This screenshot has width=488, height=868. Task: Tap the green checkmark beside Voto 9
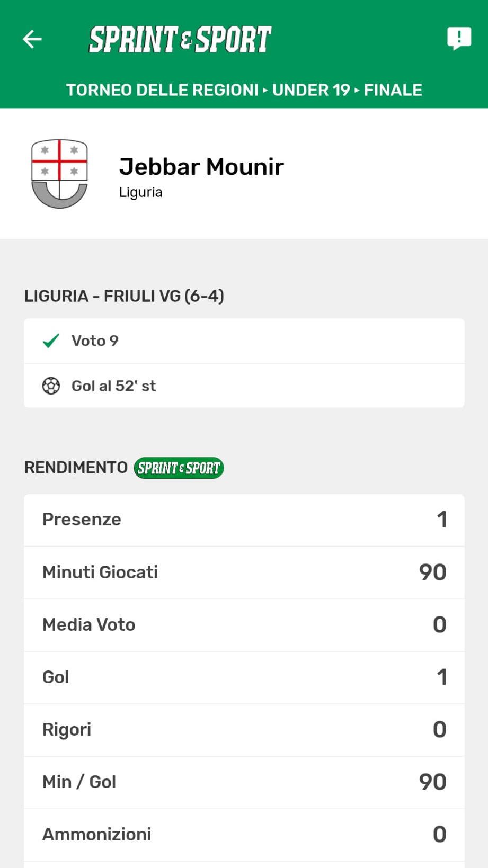point(51,341)
